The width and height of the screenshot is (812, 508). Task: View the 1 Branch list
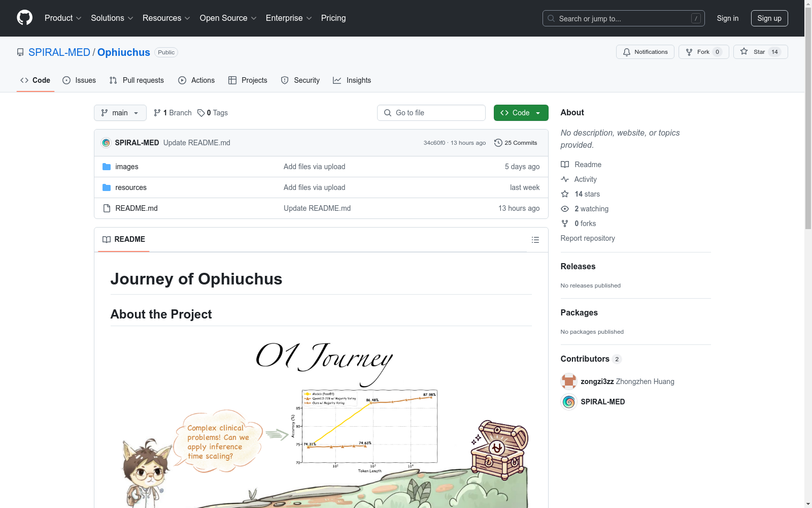click(173, 113)
